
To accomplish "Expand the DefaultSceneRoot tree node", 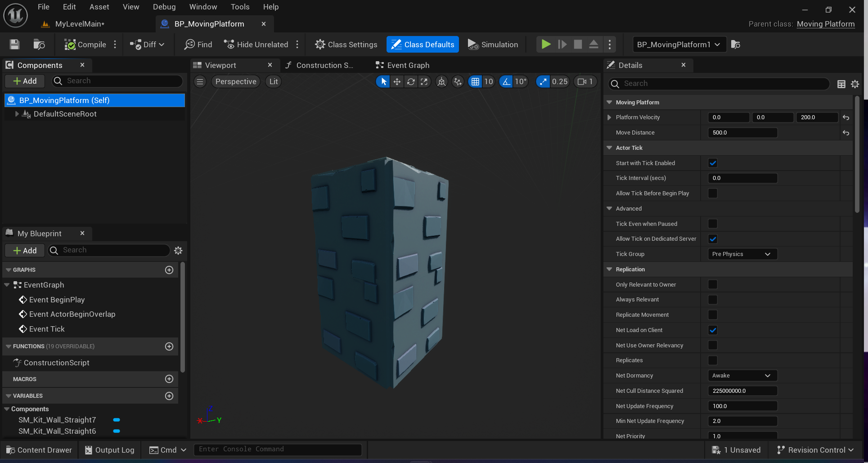I will point(17,114).
